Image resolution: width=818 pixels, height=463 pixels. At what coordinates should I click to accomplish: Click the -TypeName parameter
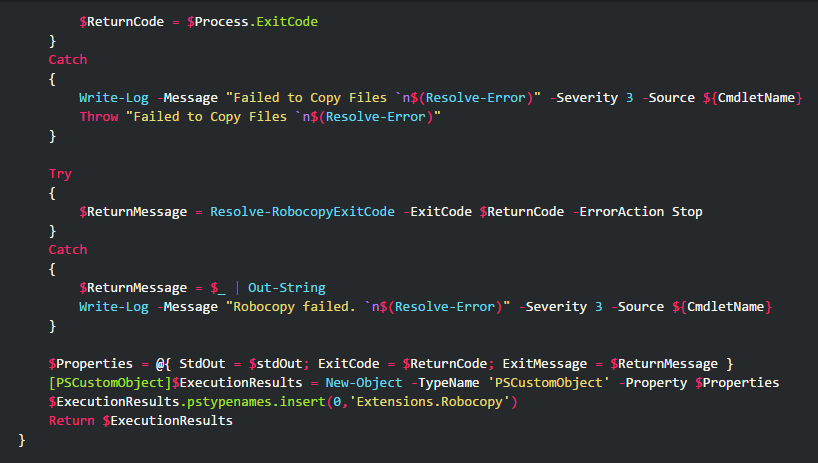445,383
